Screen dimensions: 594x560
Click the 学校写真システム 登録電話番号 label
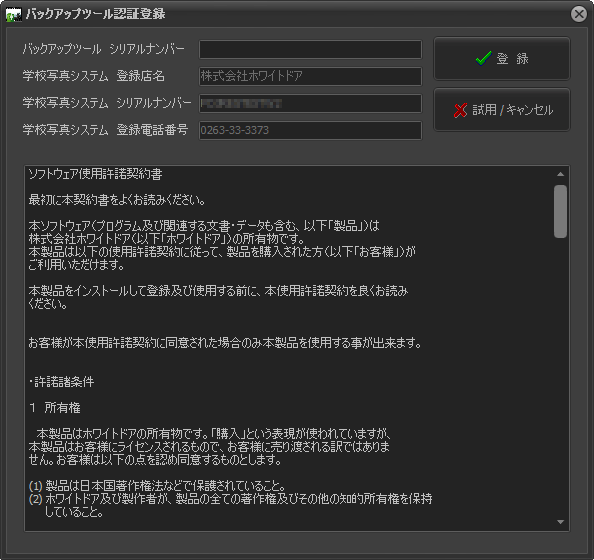tap(105, 130)
